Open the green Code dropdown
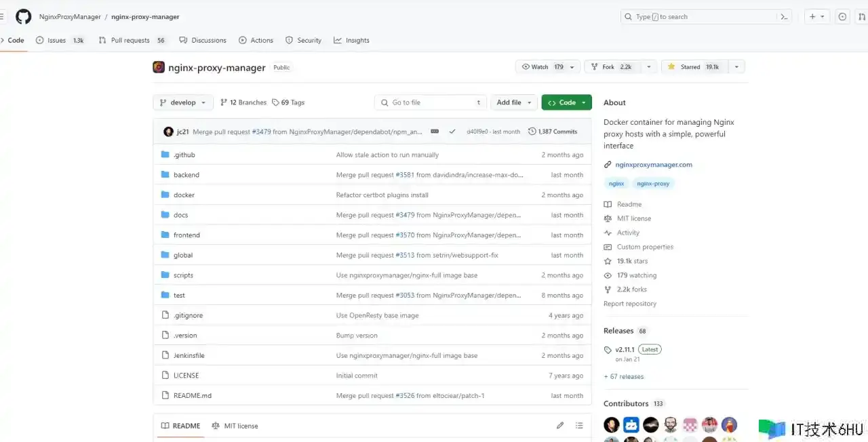The width and height of the screenshot is (868, 442). [566, 102]
